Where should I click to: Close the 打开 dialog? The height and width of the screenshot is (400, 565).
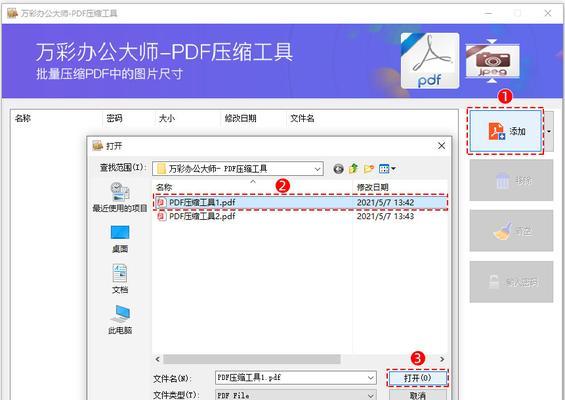point(441,146)
